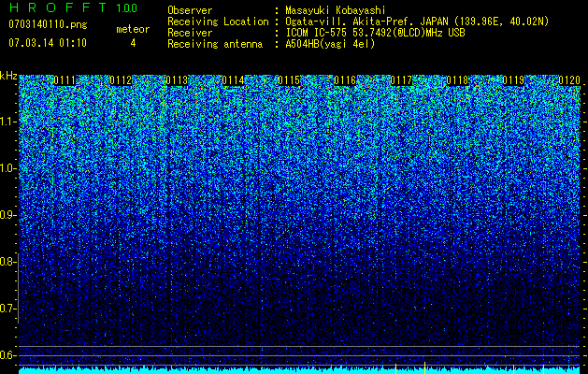The image size is (588, 374).
Task: Click the 0.9 frequency axis label
Action: click(7, 215)
